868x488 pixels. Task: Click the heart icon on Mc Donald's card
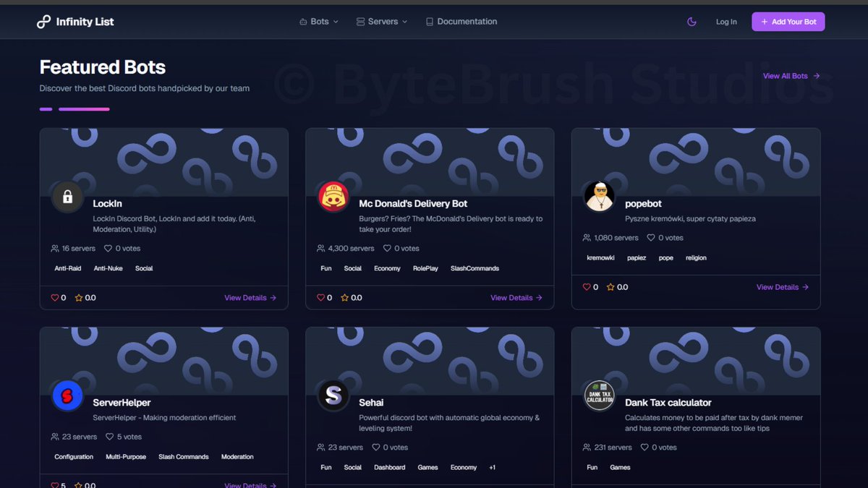tap(320, 298)
